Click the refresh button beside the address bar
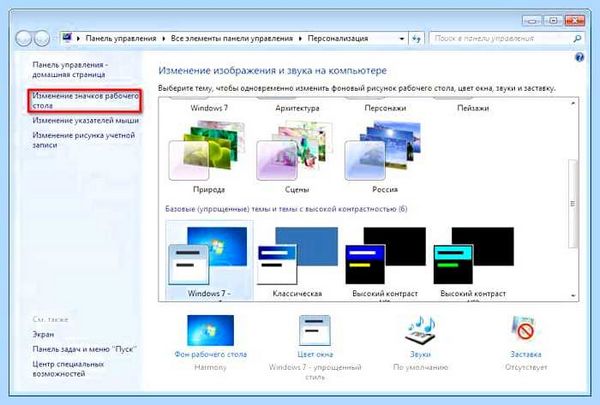 tap(417, 39)
